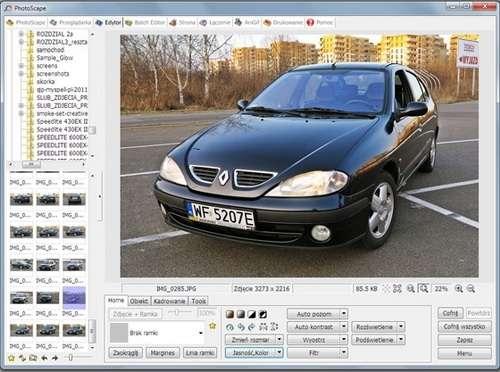Refresh the thumbnail list with the arrows icon
Screen dimensions: 500x372
click(22, 358)
